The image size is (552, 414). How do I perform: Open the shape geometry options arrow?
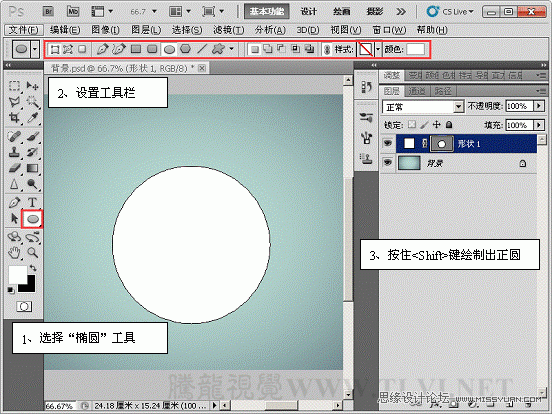click(x=231, y=49)
